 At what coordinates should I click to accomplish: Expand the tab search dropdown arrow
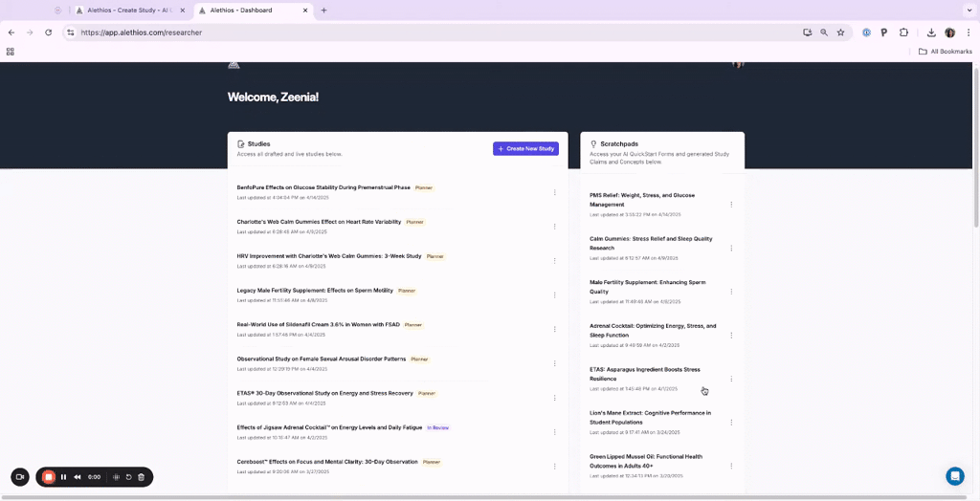coord(969,10)
